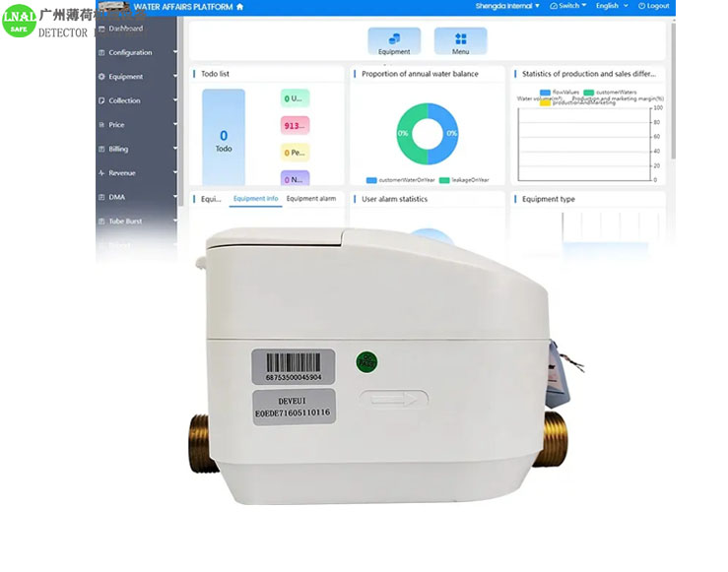Click the Tube Burst sidebar icon
Viewport: 728px width, 572px height.
tap(101, 222)
